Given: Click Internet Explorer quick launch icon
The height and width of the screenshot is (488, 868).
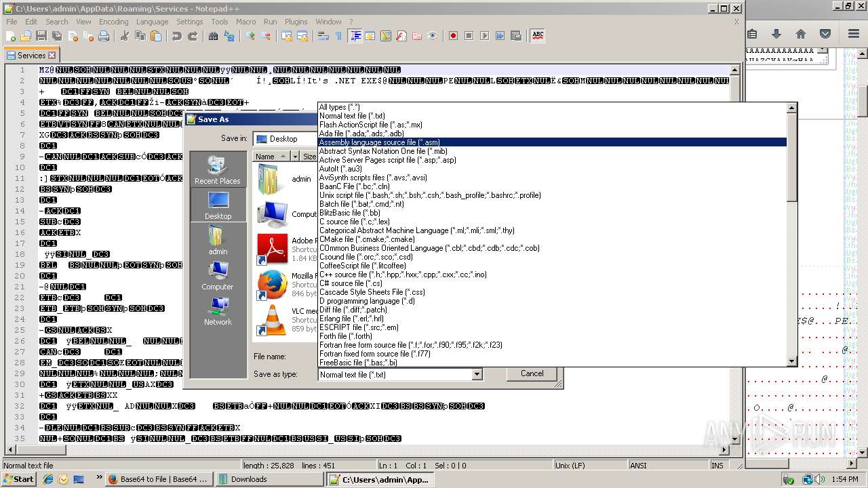Looking at the screenshot, I should coord(48,479).
